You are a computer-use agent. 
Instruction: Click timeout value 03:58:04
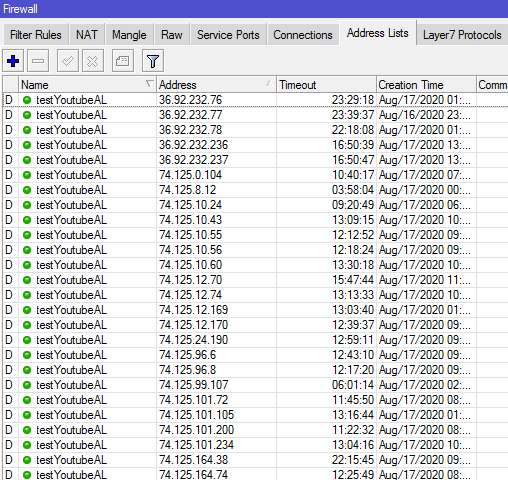[353, 190]
